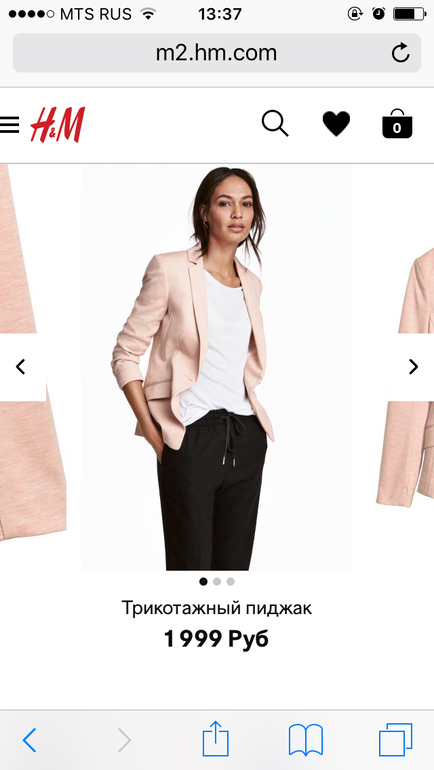
Task: Go back with Safari's back arrow
Action: pos(29,740)
